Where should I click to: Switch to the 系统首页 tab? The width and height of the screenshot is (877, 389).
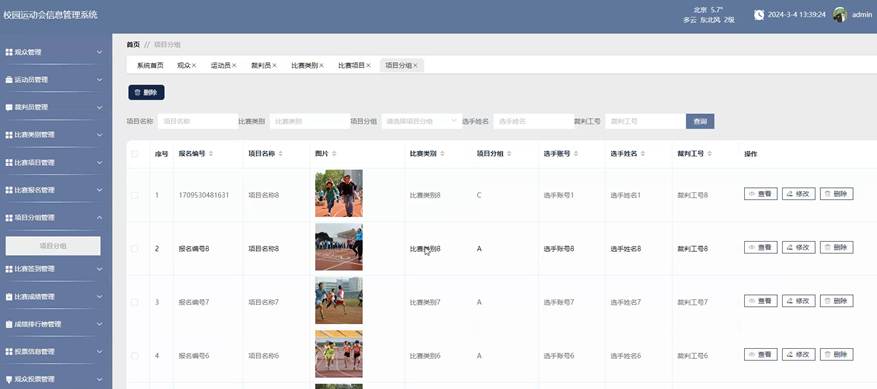click(x=150, y=65)
